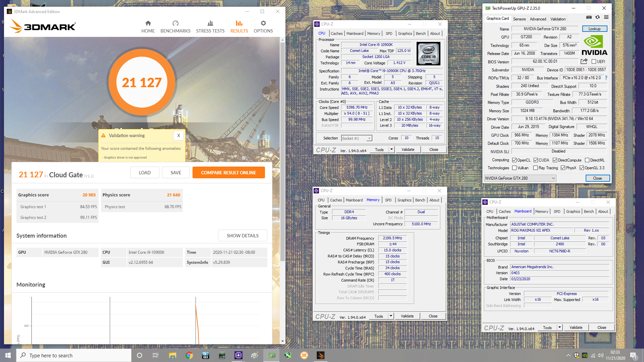Image resolution: width=644 pixels, height=362 pixels.
Task: Open Windows Start menu
Action: (x=8, y=355)
